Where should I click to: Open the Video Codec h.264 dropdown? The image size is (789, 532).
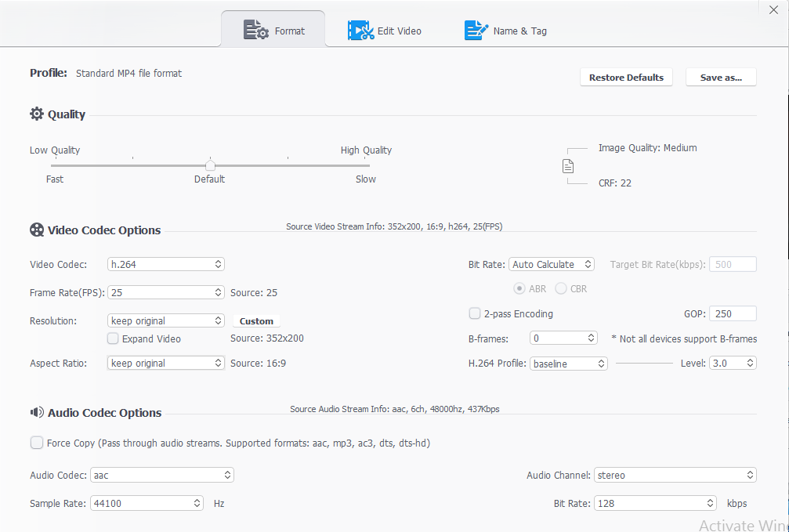click(165, 264)
